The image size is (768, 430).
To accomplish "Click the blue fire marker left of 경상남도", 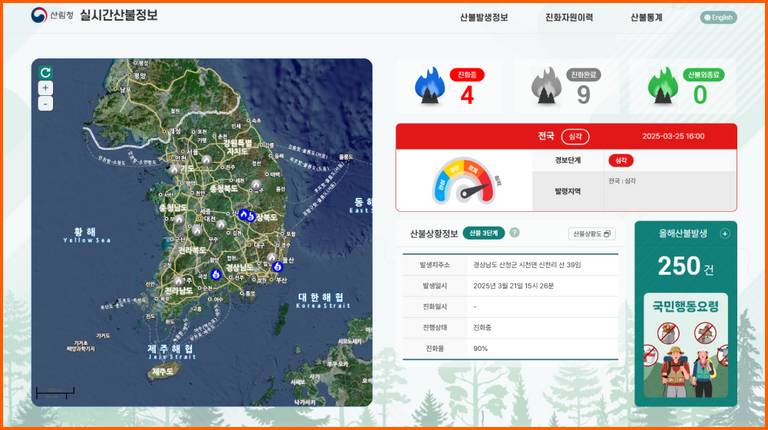I will 216,274.
